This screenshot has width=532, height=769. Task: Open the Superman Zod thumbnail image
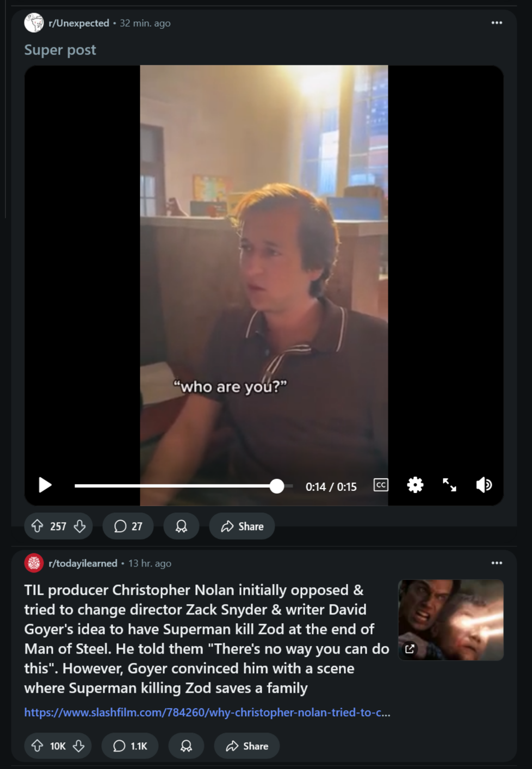[x=451, y=620]
